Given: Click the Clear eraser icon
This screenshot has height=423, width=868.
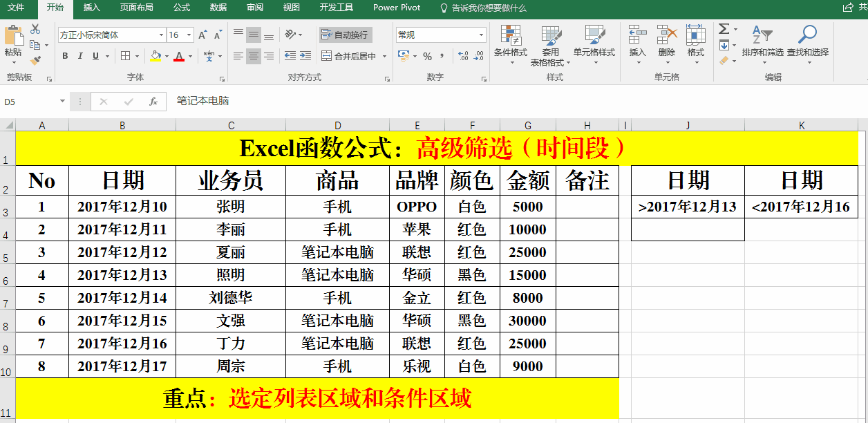Looking at the screenshot, I should pyautogui.click(x=724, y=61).
